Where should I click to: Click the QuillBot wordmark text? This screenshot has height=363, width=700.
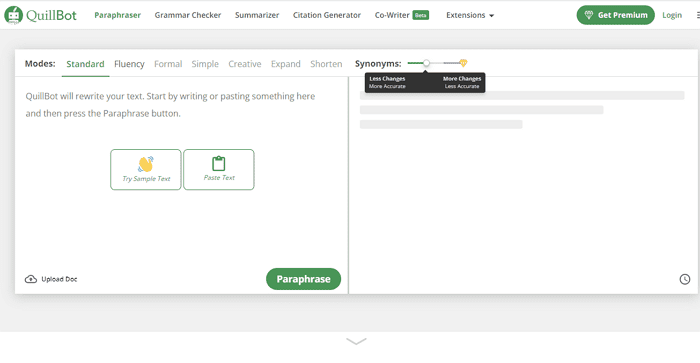point(51,15)
